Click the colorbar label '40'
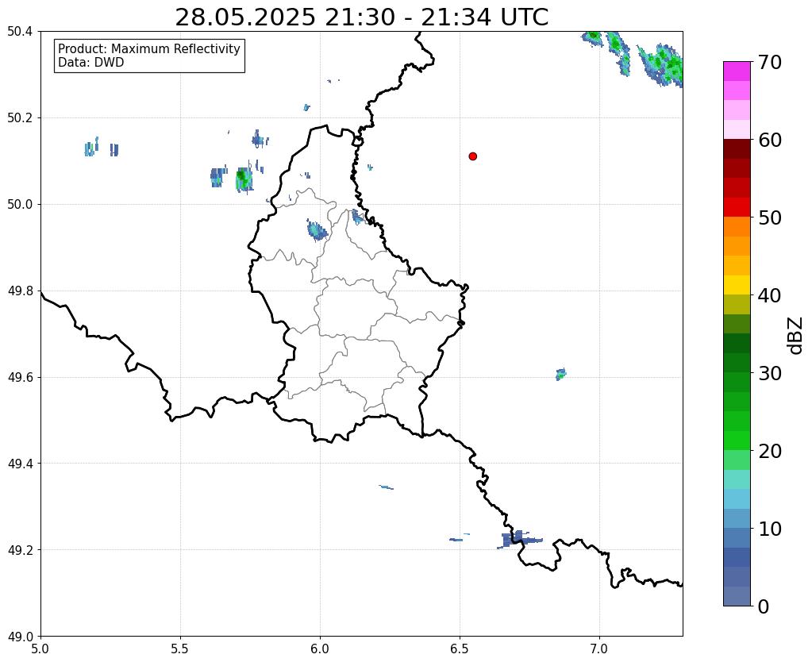Screen dimensions: 812x662 coord(770,295)
